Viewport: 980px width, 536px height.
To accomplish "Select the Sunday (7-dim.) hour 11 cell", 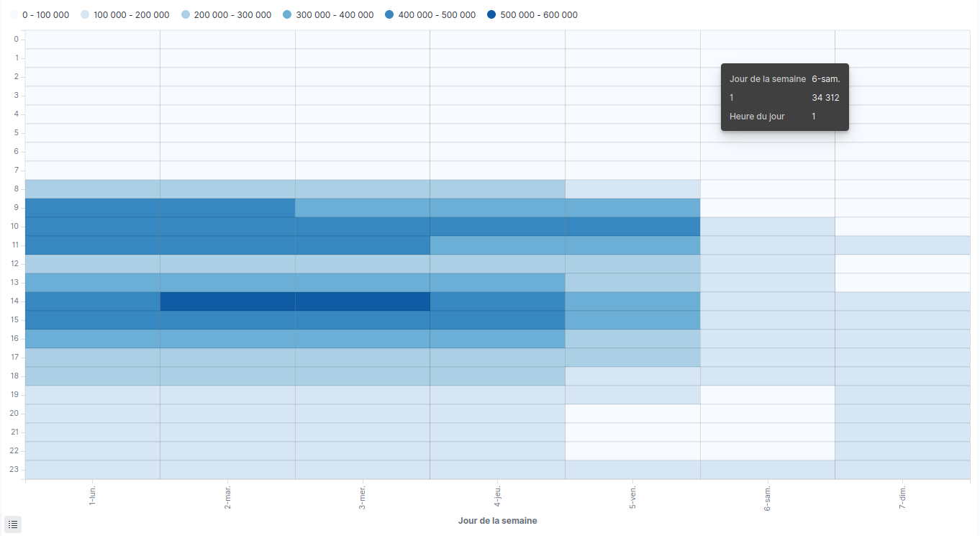I will [902, 245].
